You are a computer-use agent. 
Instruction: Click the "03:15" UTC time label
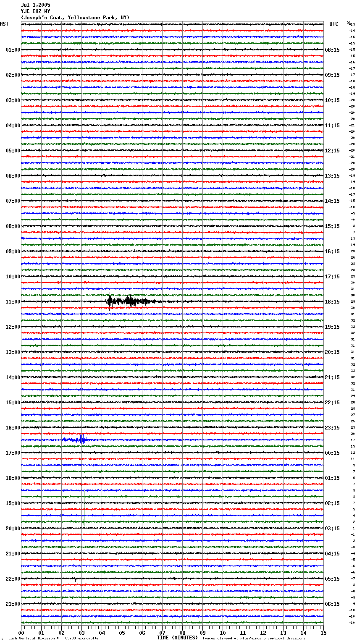(332, 529)
